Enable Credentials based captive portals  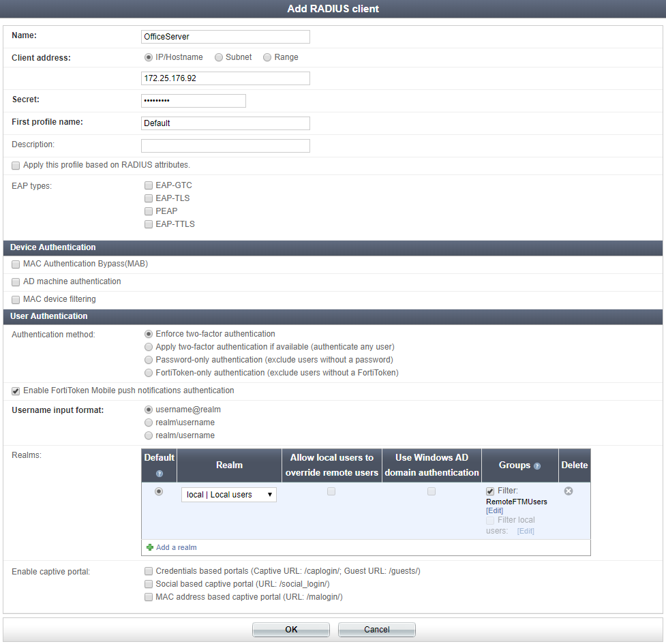coord(149,571)
